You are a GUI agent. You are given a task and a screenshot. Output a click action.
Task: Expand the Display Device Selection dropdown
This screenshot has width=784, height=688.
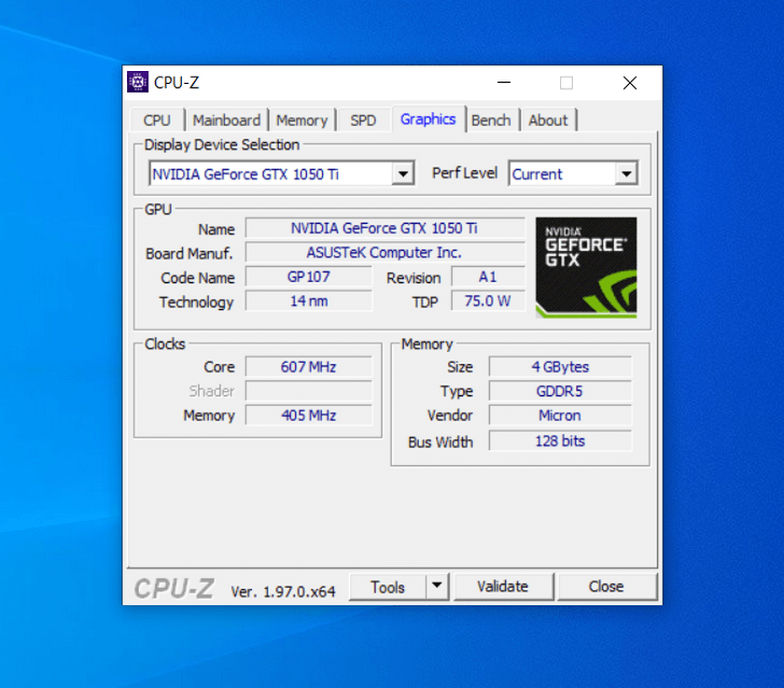click(x=402, y=174)
